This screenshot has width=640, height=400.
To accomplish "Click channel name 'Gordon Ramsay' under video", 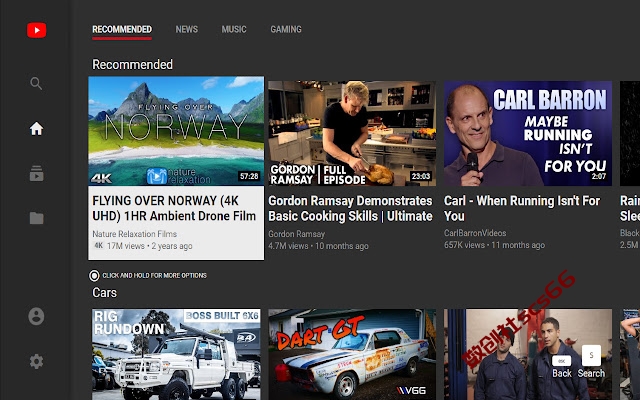I will coord(297,234).
